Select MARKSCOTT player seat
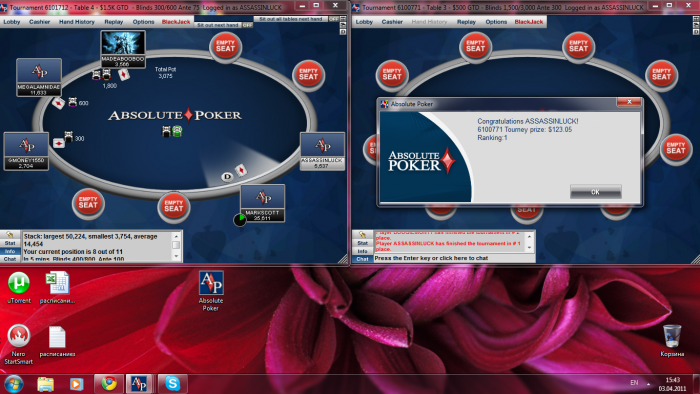The height and width of the screenshot is (394, 700). click(262, 203)
